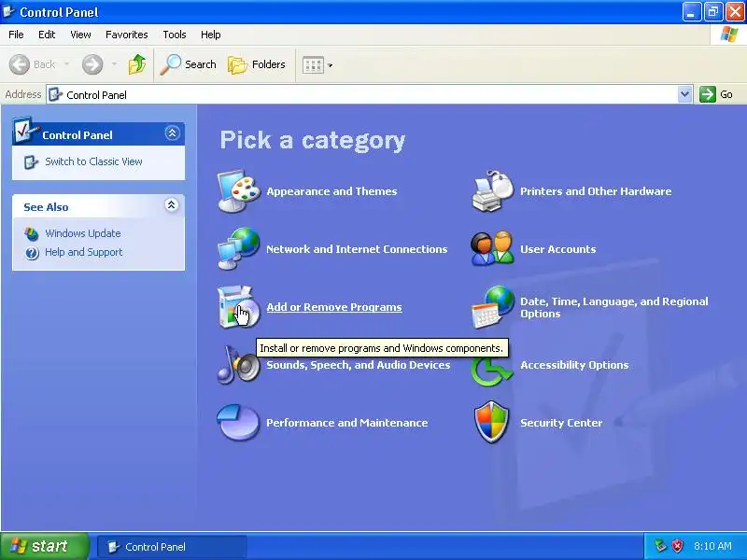
Task: Open the Help and Support link
Action: pyautogui.click(x=84, y=252)
